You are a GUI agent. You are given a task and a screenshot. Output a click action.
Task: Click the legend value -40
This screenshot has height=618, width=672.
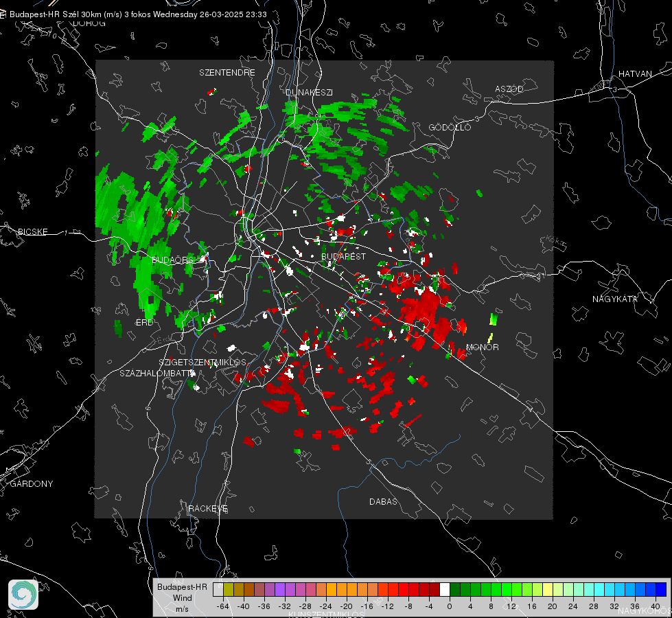click(244, 606)
